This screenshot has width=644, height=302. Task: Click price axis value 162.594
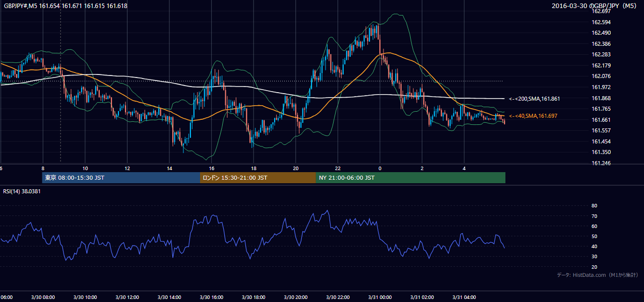point(601,22)
